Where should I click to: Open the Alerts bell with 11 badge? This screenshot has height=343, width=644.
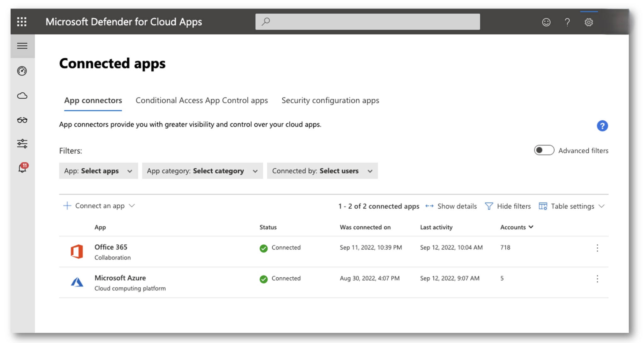pos(22,168)
